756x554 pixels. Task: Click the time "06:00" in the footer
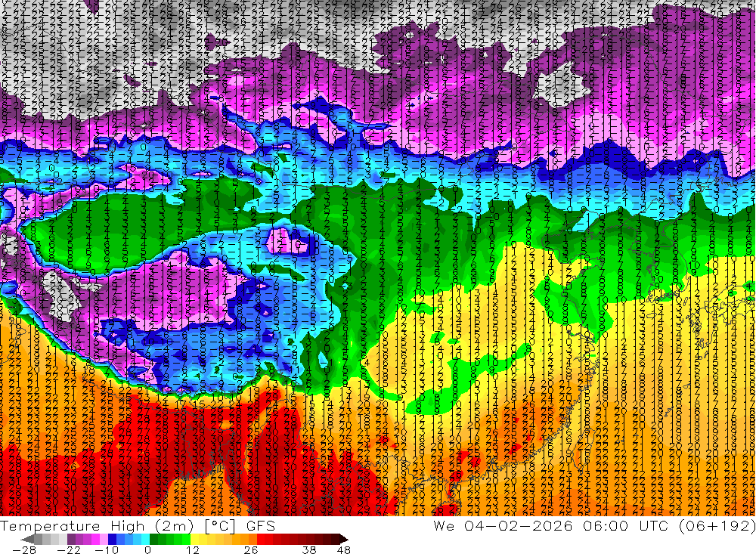606,525
